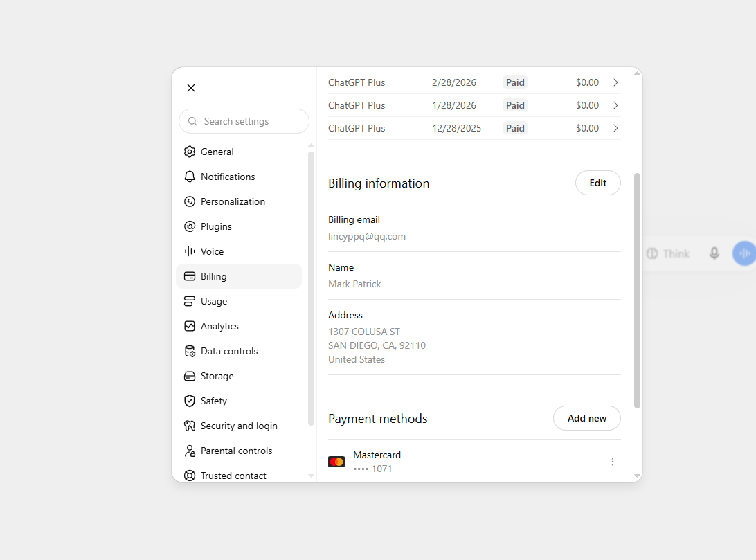
Task: Click the Security and login key icon
Action: point(190,426)
